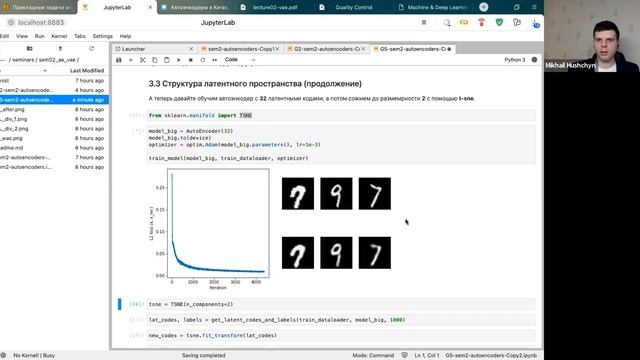The width and height of the screenshot is (640, 360).
Task: Open the Help menu
Action: [125, 36]
